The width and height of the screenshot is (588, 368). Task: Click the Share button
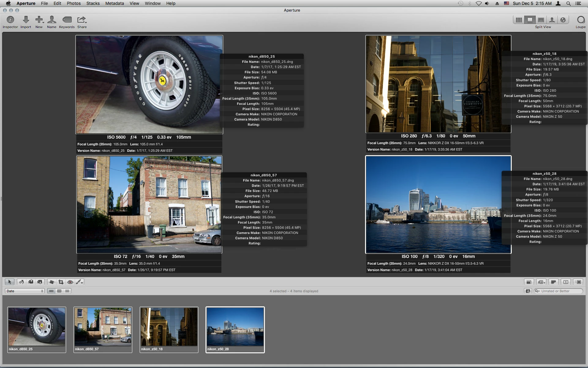[x=82, y=20]
